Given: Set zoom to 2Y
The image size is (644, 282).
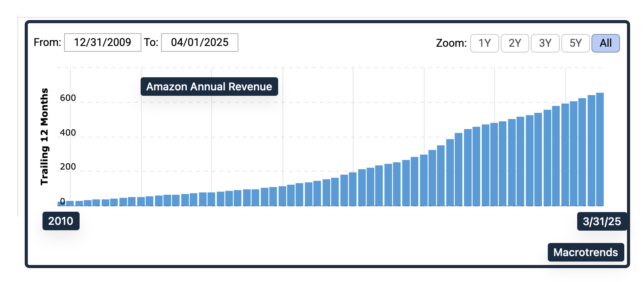Looking at the screenshot, I should click(x=515, y=43).
